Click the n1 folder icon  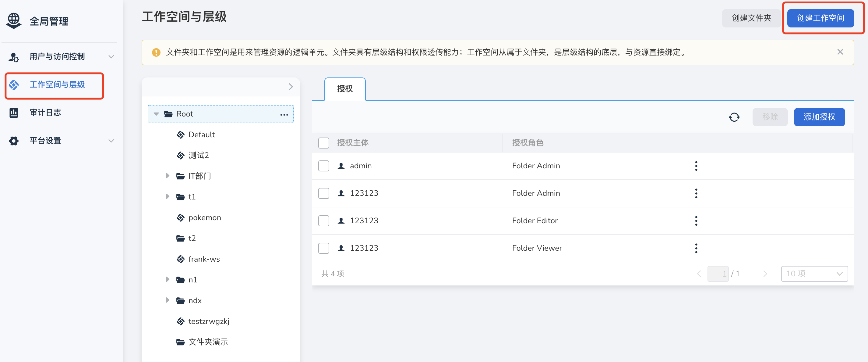[181, 280]
